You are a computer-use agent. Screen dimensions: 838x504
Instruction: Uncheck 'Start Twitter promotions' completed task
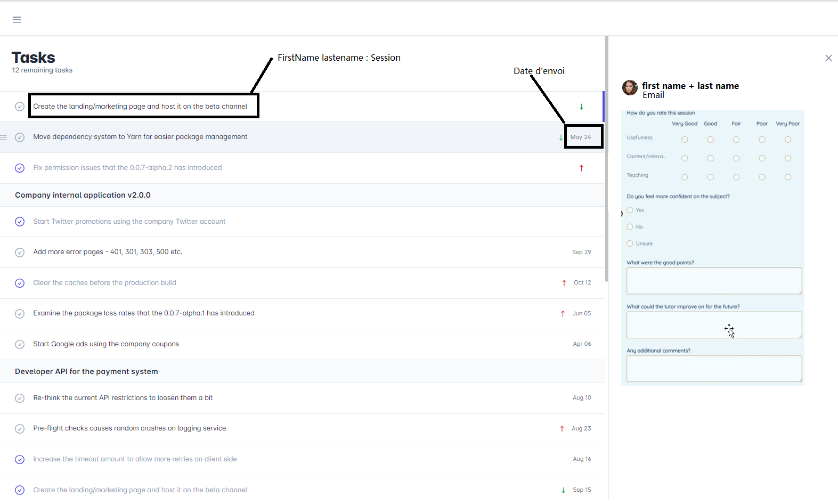tap(20, 222)
